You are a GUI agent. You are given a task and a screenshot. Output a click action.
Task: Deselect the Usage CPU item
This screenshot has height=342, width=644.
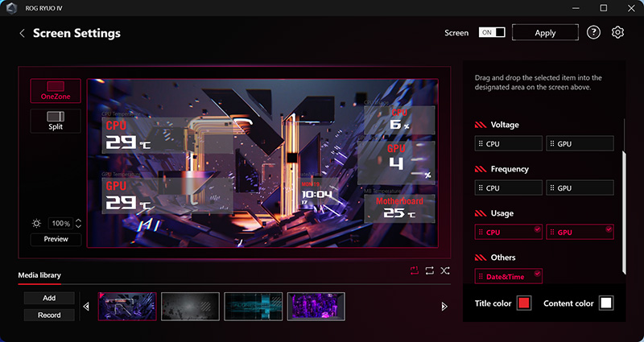point(509,232)
